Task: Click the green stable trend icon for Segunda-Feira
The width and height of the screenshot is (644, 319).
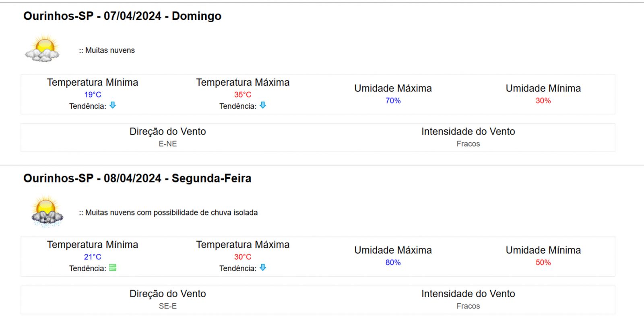Action: tap(113, 267)
